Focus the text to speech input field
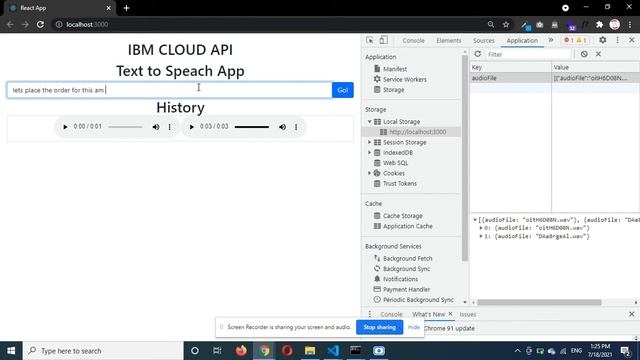Viewport: 640px width, 360px height. coord(169,90)
